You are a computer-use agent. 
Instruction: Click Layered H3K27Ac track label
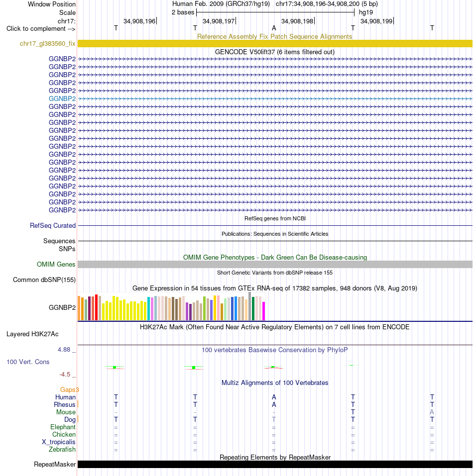(32, 334)
